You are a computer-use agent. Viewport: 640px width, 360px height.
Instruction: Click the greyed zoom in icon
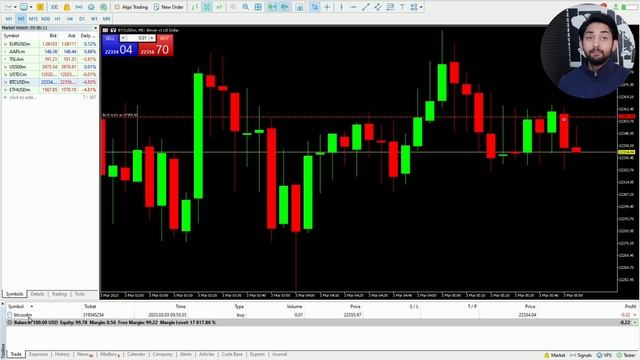[233, 7]
